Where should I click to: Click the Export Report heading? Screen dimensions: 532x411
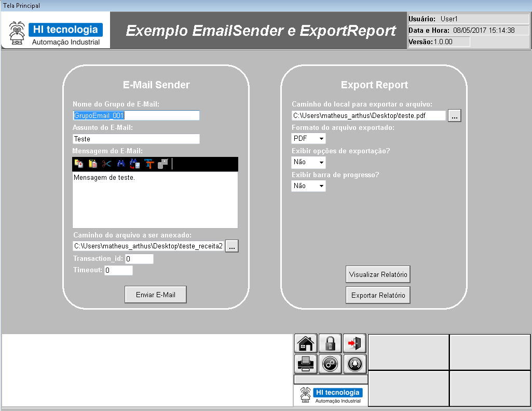(x=374, y=85)
